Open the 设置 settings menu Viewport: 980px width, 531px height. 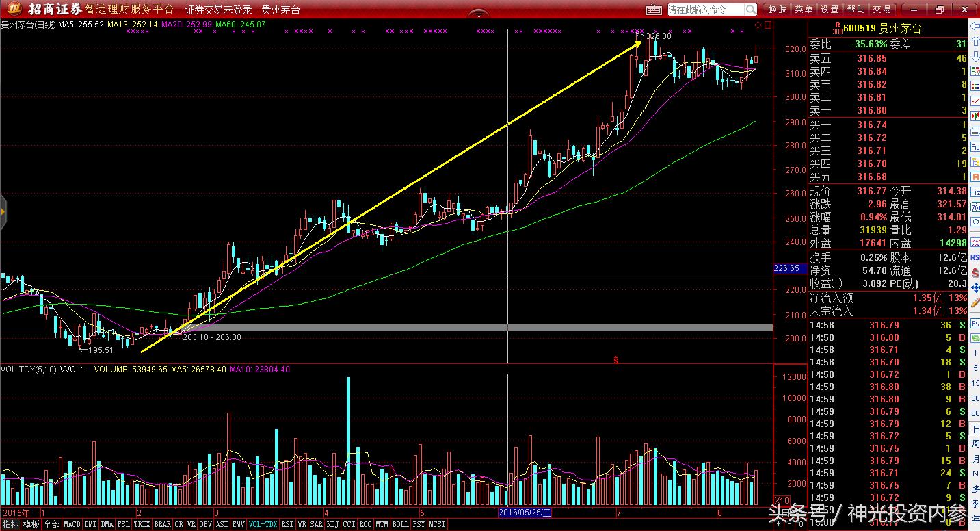pos(830,10)
